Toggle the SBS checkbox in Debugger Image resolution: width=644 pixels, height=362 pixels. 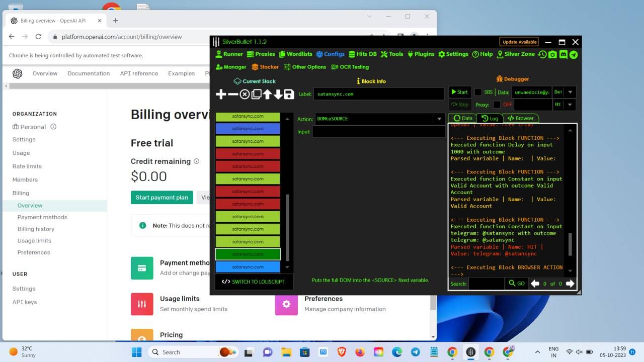[478, 92]
